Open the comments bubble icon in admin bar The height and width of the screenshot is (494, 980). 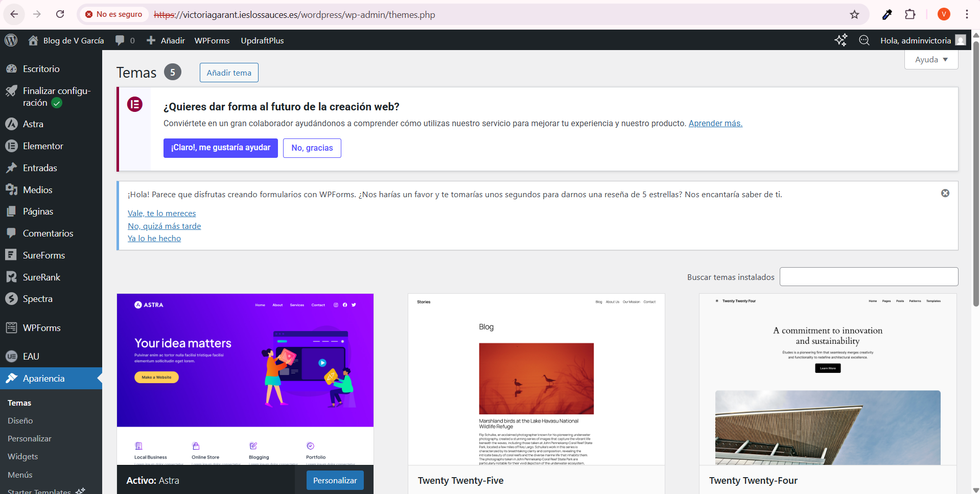pyautogui.click(x=120, y=40)
